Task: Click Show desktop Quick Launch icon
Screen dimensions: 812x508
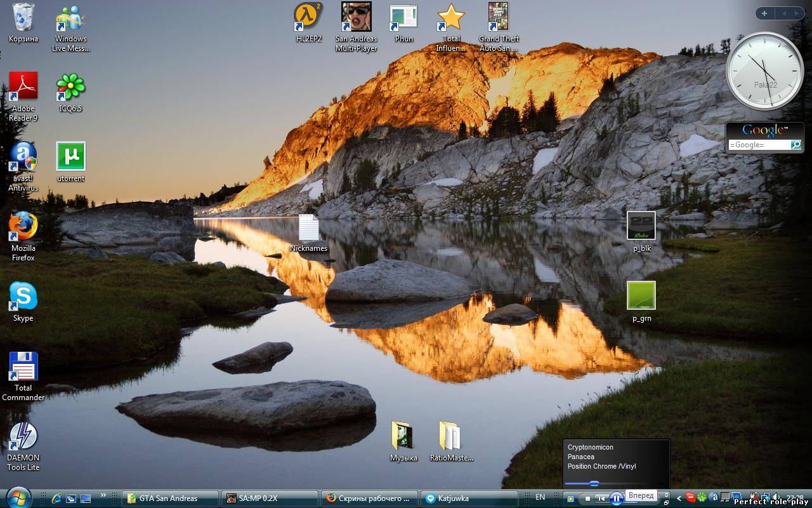Action: (86, 498)
